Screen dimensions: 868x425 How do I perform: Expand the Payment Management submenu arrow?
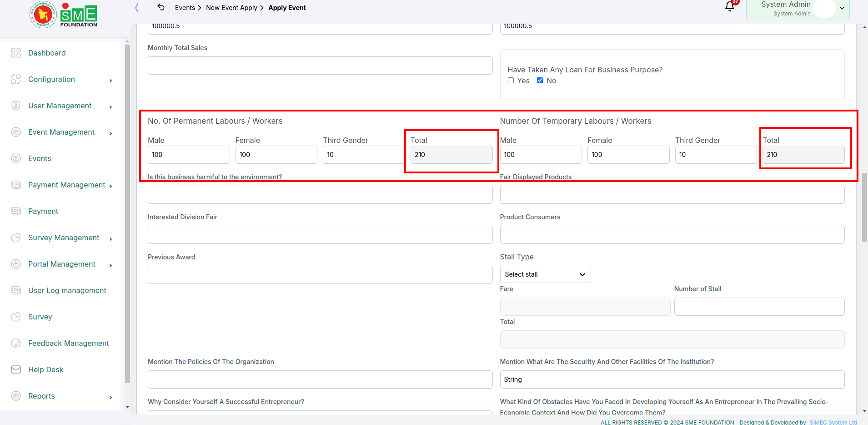tap(111, 186)
